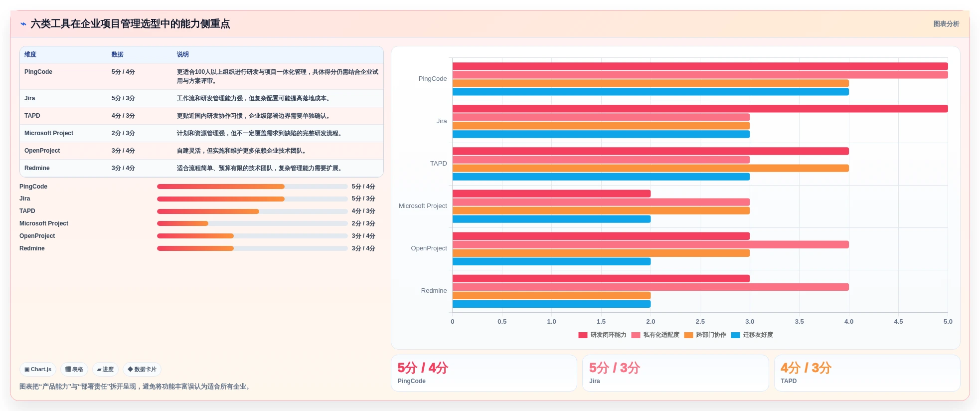Image resolution: width=980 pixels, height=411 pixels.
Task: Click the Microsoft Project progress bar
Action: tap(252, 223)
